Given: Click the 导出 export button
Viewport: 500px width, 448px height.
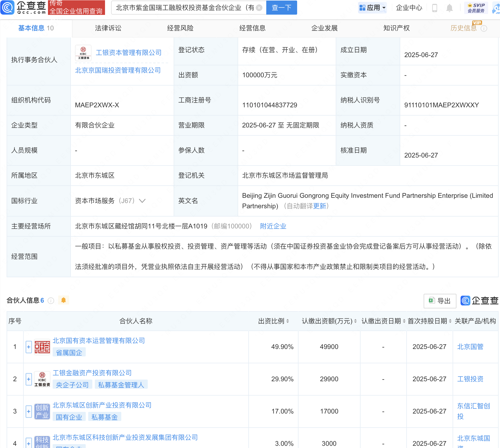Looking at the screenshot, I should (x=440, y=301).
